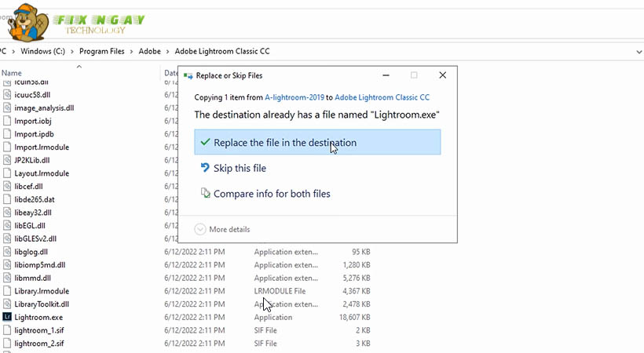Click Library.lrmodule file icon
Viewport: 644px width, 353px height.
pyautogui.click(x=6, y=290)
